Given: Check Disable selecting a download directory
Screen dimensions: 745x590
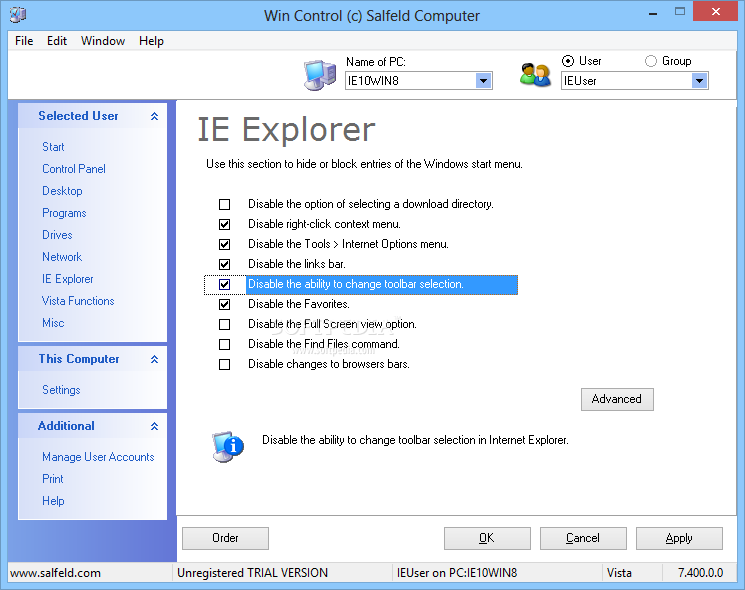Looking at the screenshot, I should point(224,204).
